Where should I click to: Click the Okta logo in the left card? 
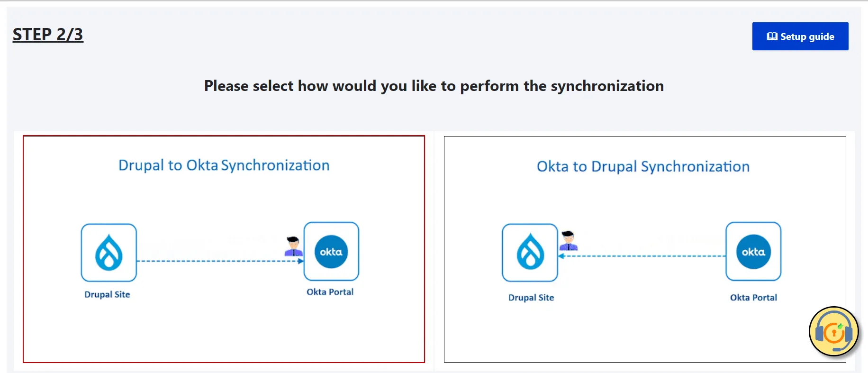[331, 252]
